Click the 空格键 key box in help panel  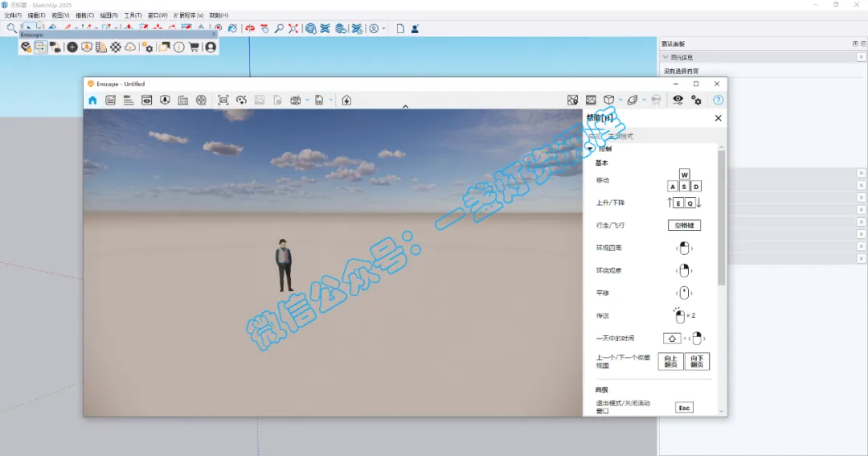click(x=684, y=225)
